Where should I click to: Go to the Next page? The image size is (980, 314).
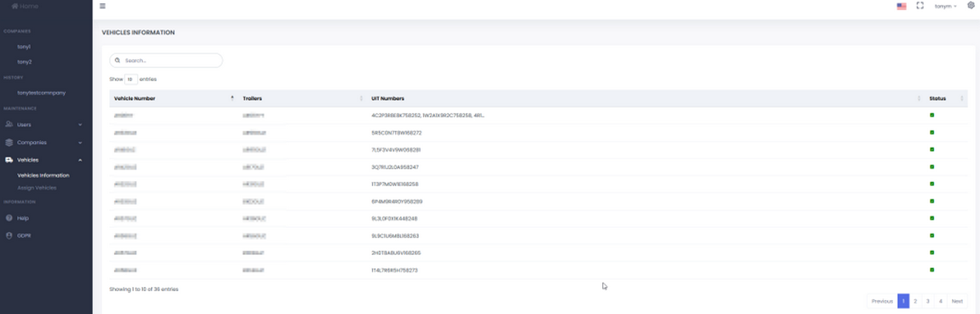[957, 301]
